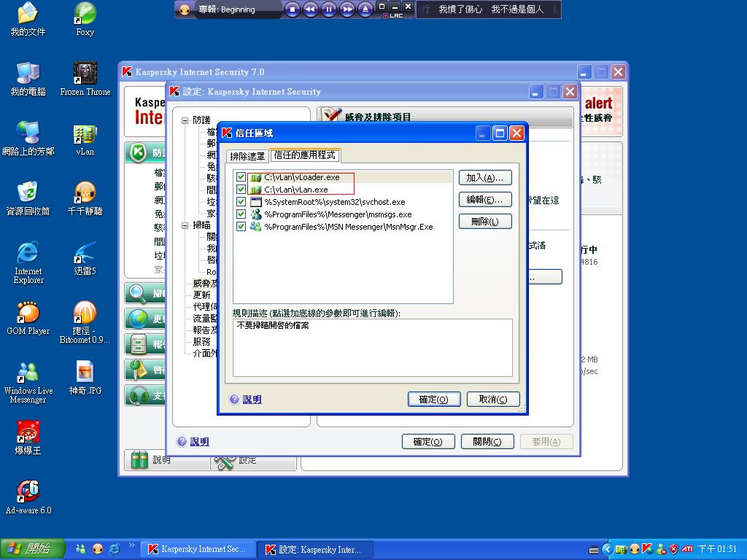Click the svchost.exe window icon in list
The width and height of the screenshot is (747, 560).
[x=255, y=202]
